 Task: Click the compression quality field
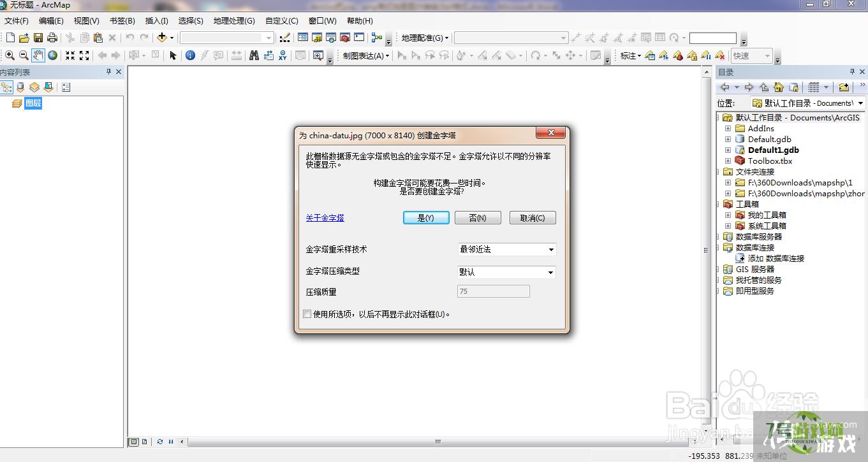click(x=494, y=291)
